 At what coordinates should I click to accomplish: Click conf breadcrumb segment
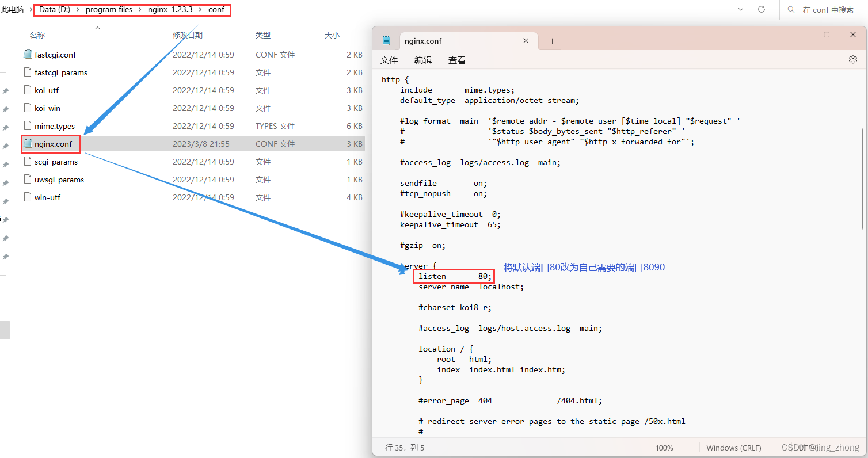click(216, 10)
